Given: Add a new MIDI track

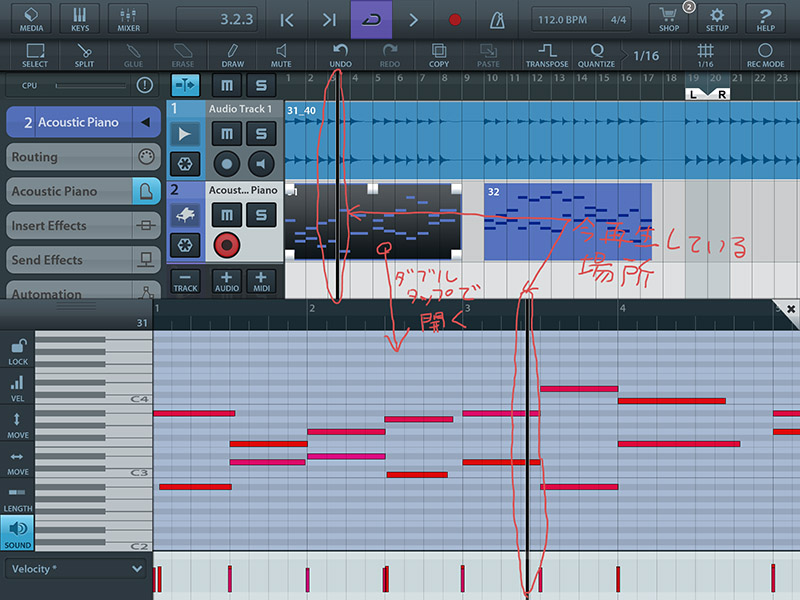Looking at the screenshot, I should 261,282.
